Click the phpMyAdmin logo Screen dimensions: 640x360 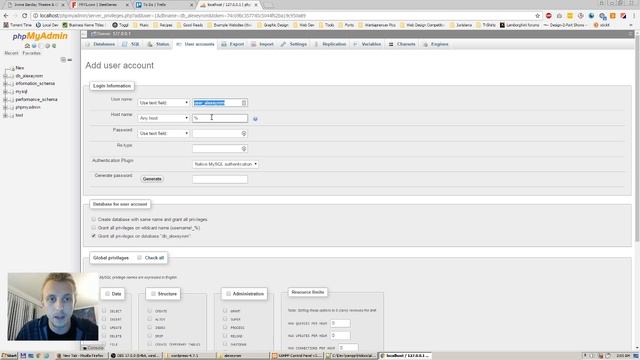(40, 36)
